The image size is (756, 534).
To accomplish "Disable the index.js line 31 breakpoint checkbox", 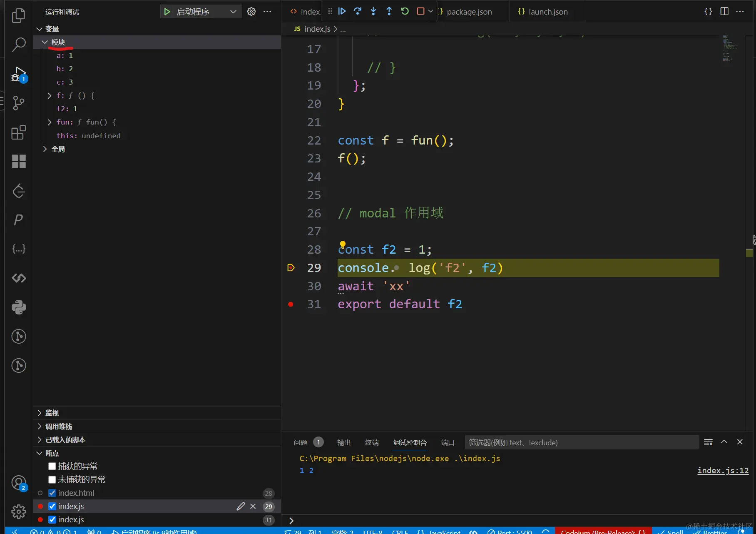I will pyautogui.click(x=52, y=519).
